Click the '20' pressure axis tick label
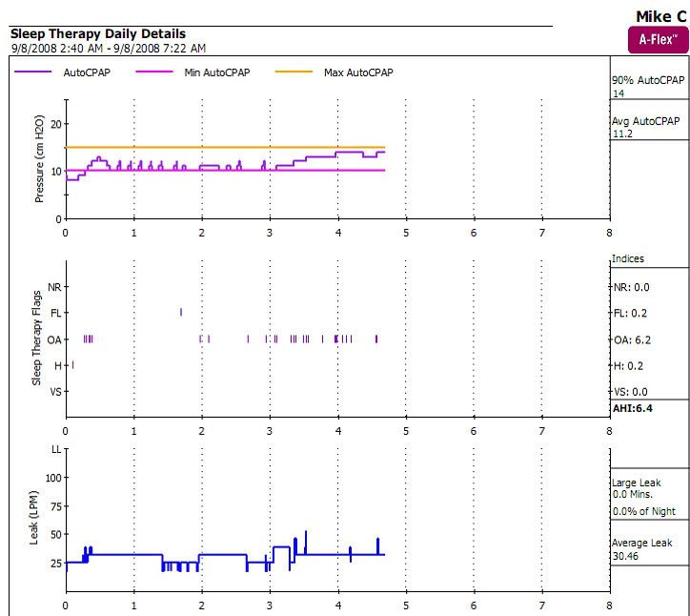 coord(56,124)
